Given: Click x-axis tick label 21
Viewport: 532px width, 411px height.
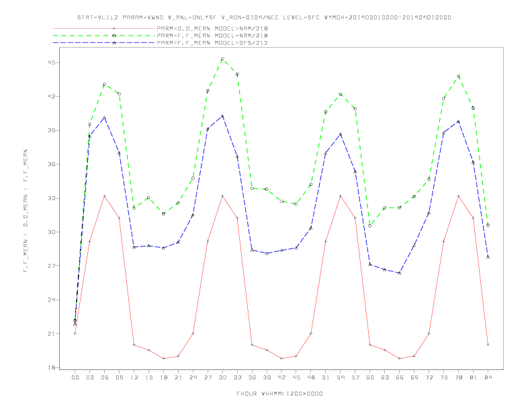Looking at the screenshot, I should [x=178, y=377].
